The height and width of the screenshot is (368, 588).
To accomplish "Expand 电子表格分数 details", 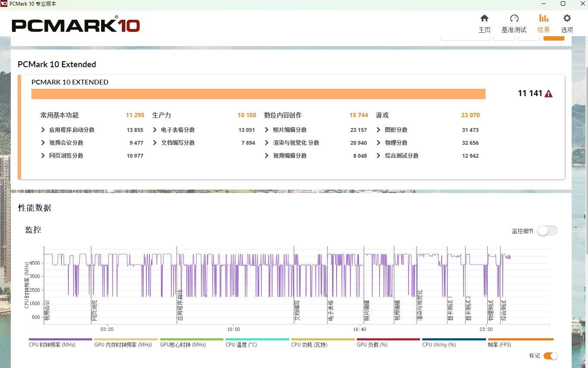I will pos(155,130).
